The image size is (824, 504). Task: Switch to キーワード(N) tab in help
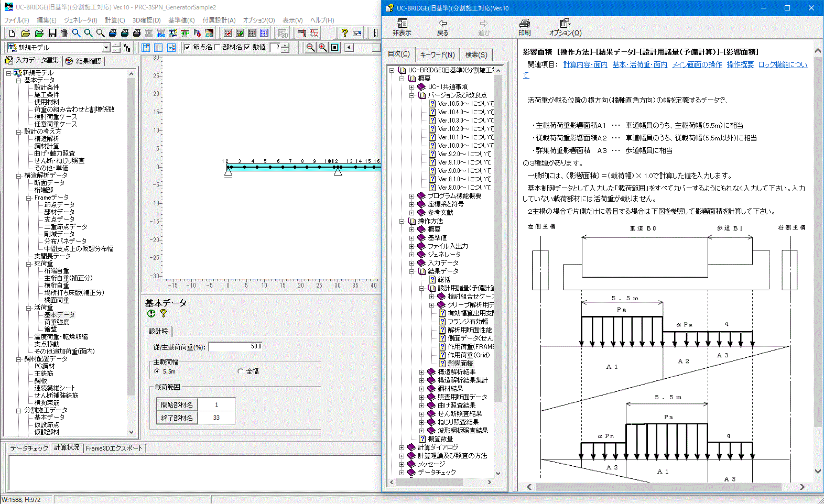pos(437,54)
